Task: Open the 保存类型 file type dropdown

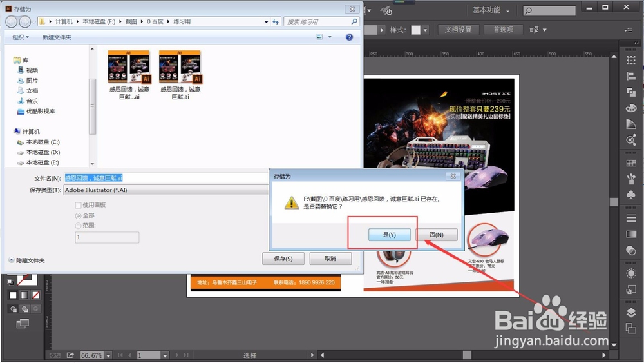Action: 166,190
